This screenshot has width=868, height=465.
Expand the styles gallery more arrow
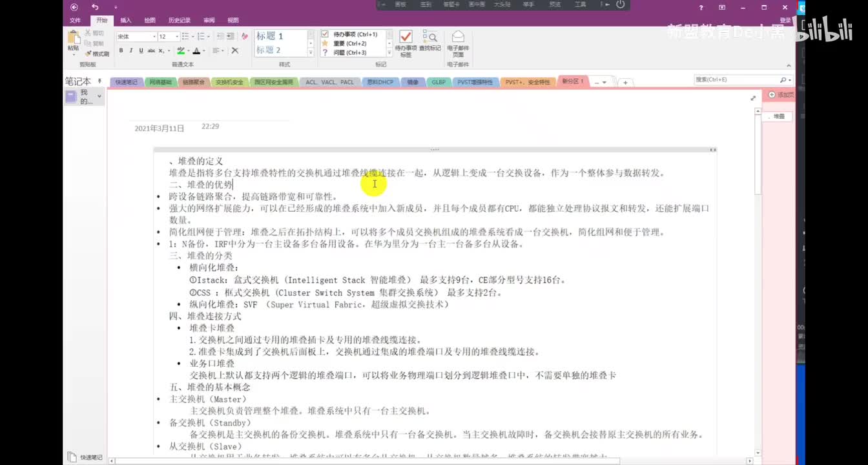point(309,54)
